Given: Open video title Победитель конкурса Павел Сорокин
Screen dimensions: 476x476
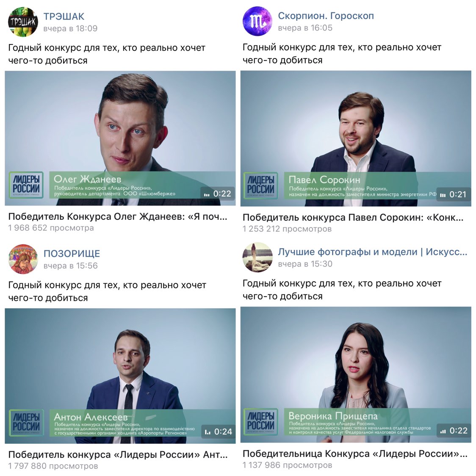Looking at the screenshot, I should [353, 218].
